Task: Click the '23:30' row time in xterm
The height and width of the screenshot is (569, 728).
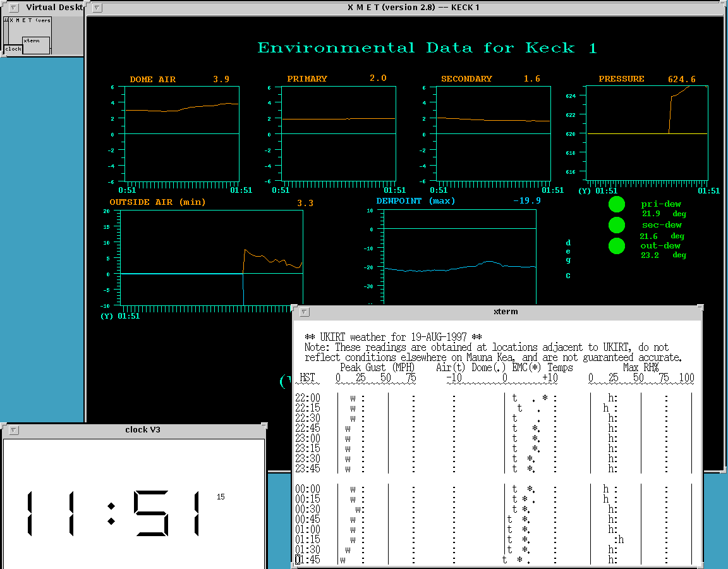Action: (307, 459)
